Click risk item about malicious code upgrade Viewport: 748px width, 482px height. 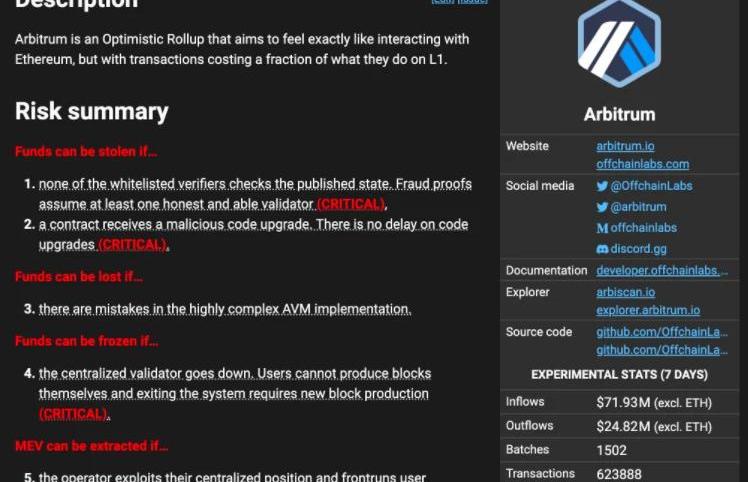click(x=253, y=234)
